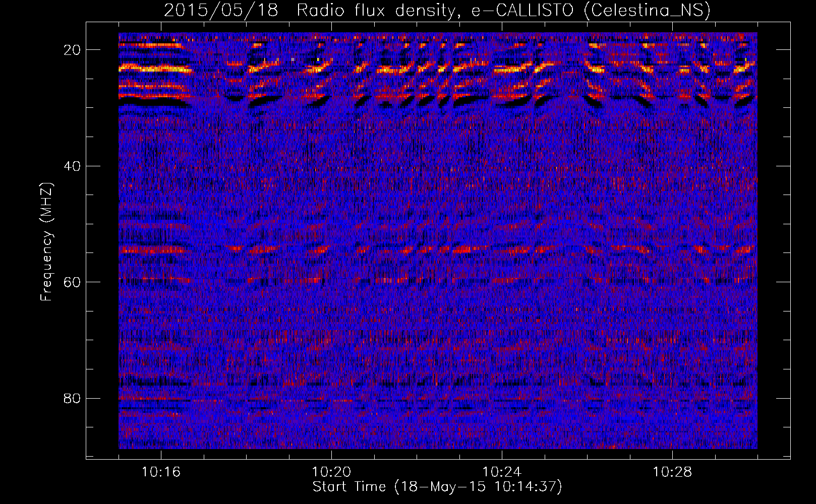
Task: Click the 10:24 time tick label
Action: [x=502, y=472]
